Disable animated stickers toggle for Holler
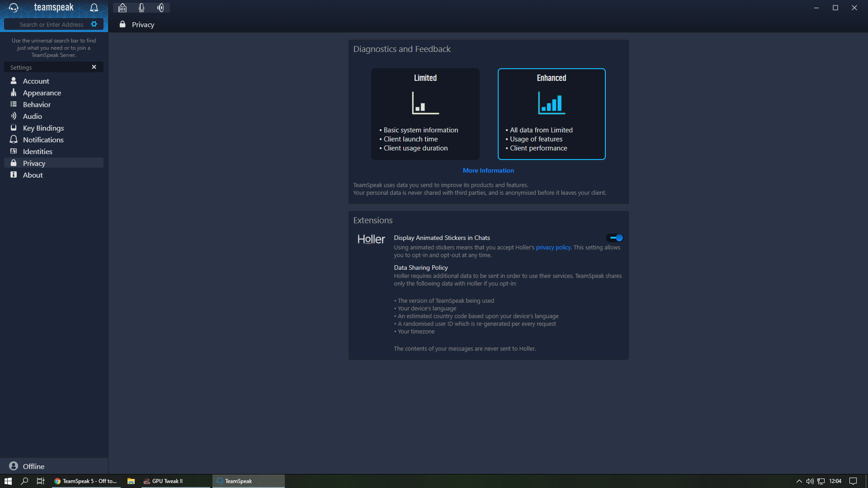 pos(615,238)
